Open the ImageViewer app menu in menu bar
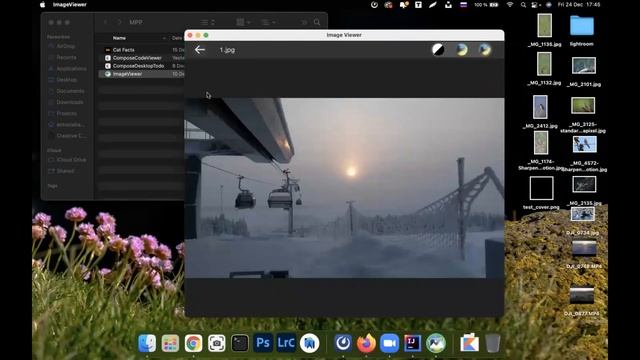Viewport: 640px width, 360px height. [70, 4]
